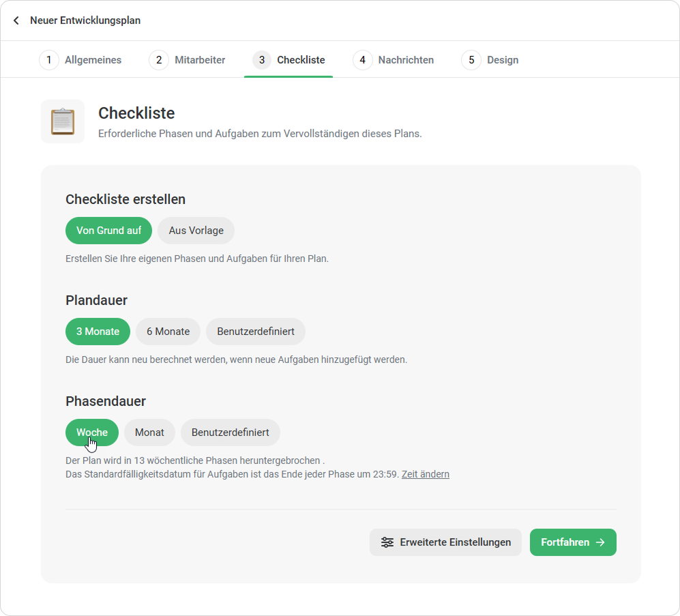
Task: Select the Aus Vorlage option
Action: [x=196, y=231]
